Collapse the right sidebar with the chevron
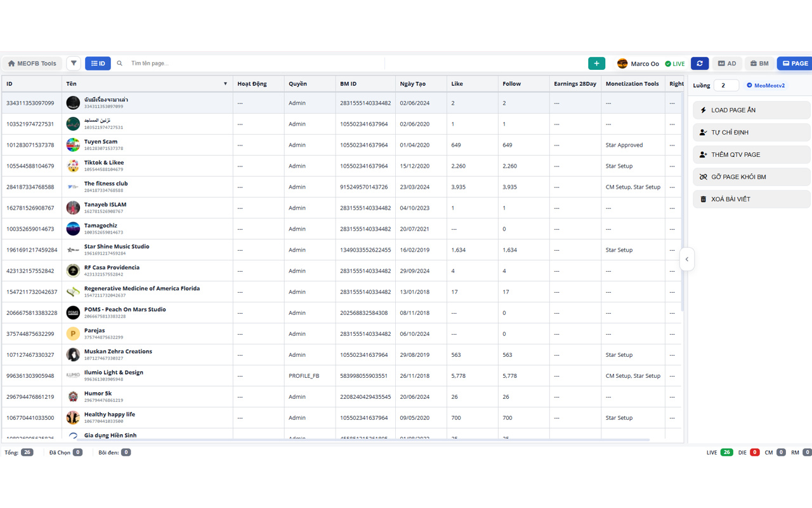Image resolution: width=812 pixels, height=508 pixels. tap(686, 259)
